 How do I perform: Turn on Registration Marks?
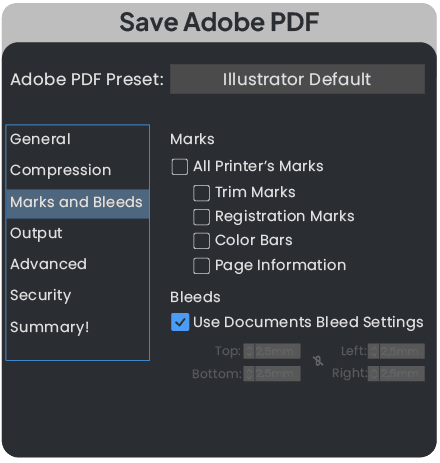[x=201, y=217]
